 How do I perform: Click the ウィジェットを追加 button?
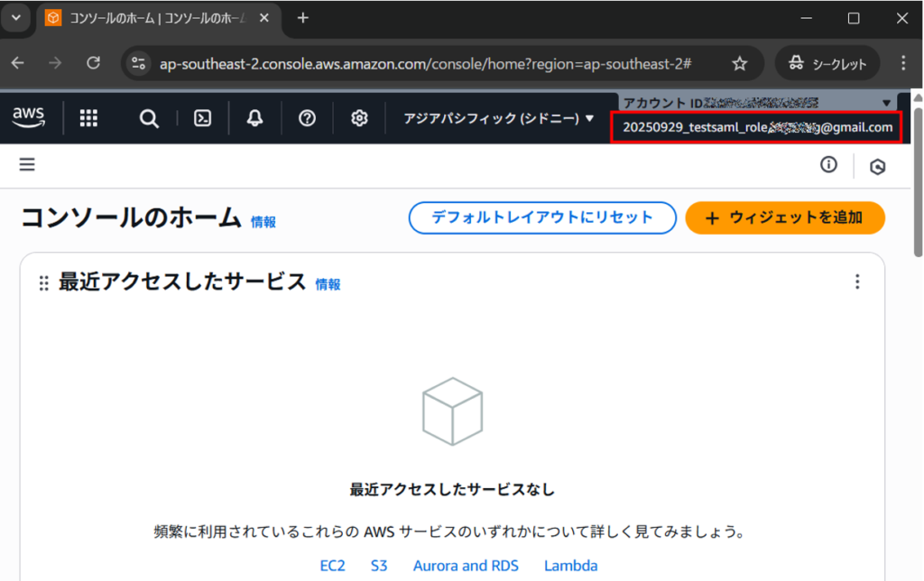click(784, 217)
